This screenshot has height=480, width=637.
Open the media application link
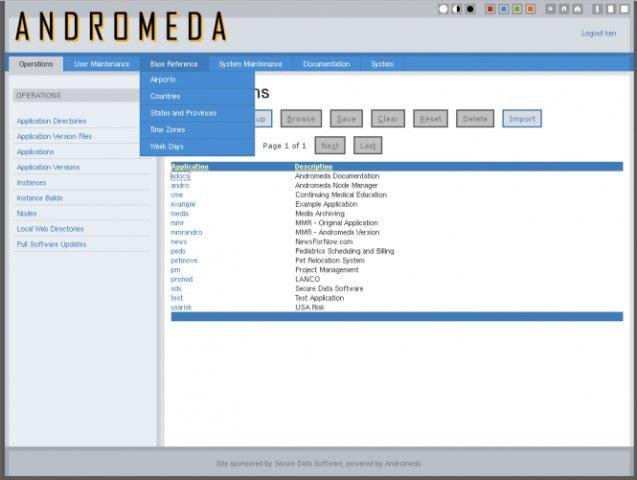(180, 214)
